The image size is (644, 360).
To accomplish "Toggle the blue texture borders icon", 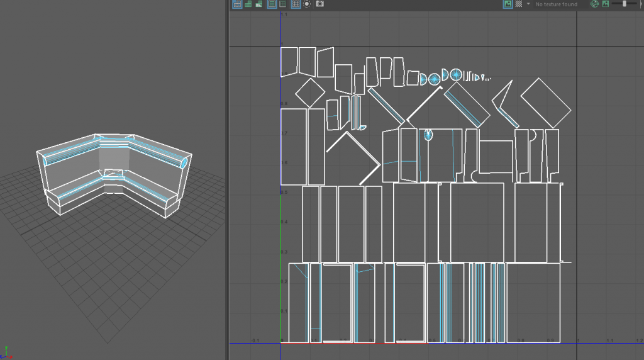I will pos(272,4).
